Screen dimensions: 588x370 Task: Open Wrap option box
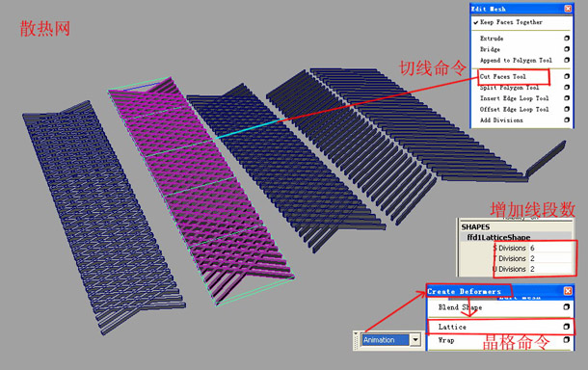tap(566, 339)
